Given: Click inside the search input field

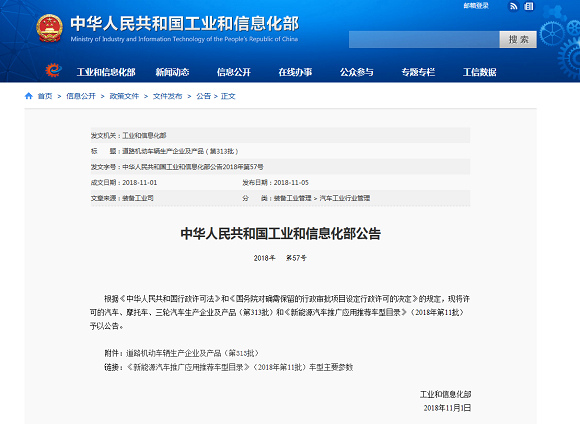Looking at the screenshot, I should [424, 40].
